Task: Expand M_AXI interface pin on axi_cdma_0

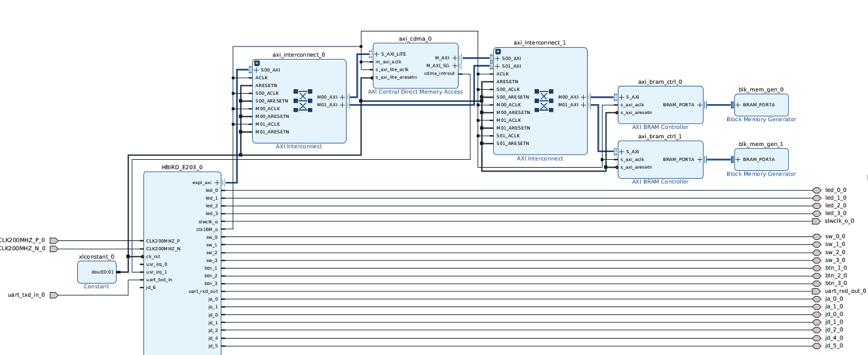Action: [x=455, y=58]
